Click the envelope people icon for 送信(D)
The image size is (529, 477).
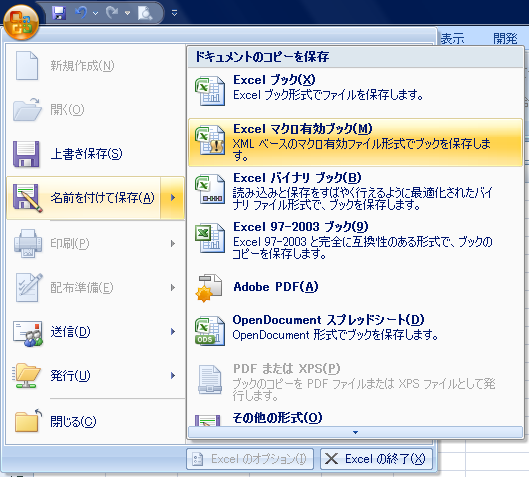(28, 333)
